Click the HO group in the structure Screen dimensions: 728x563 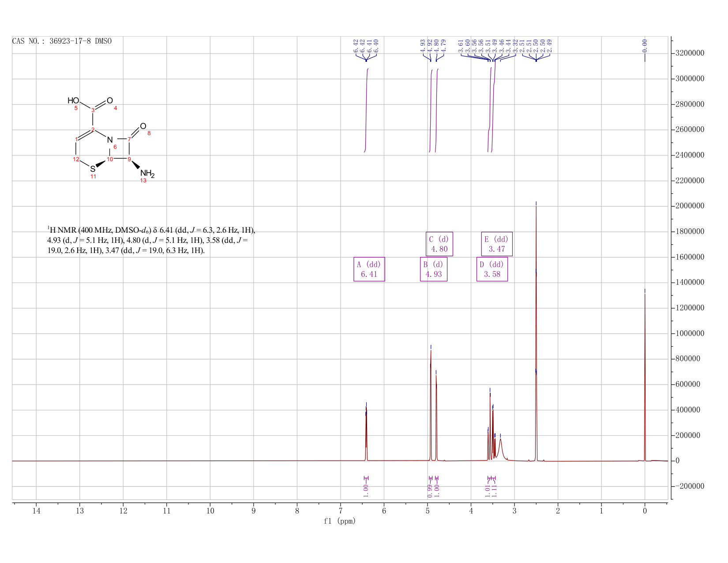[73, 101]
